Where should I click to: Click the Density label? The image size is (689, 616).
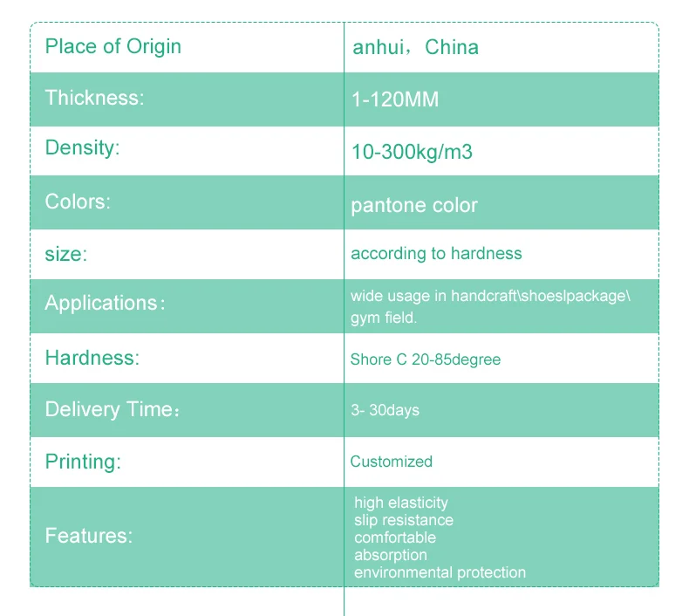(82, 148)
